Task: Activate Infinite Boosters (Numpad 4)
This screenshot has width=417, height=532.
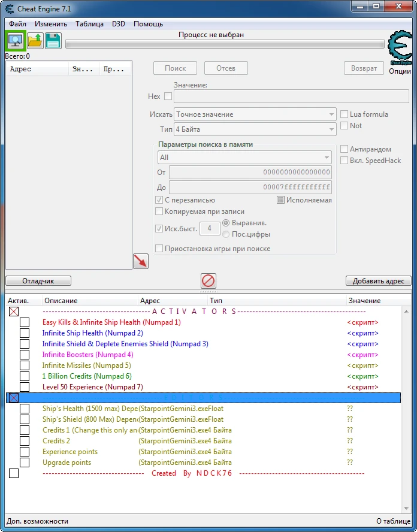Action: tap(25, 355)
